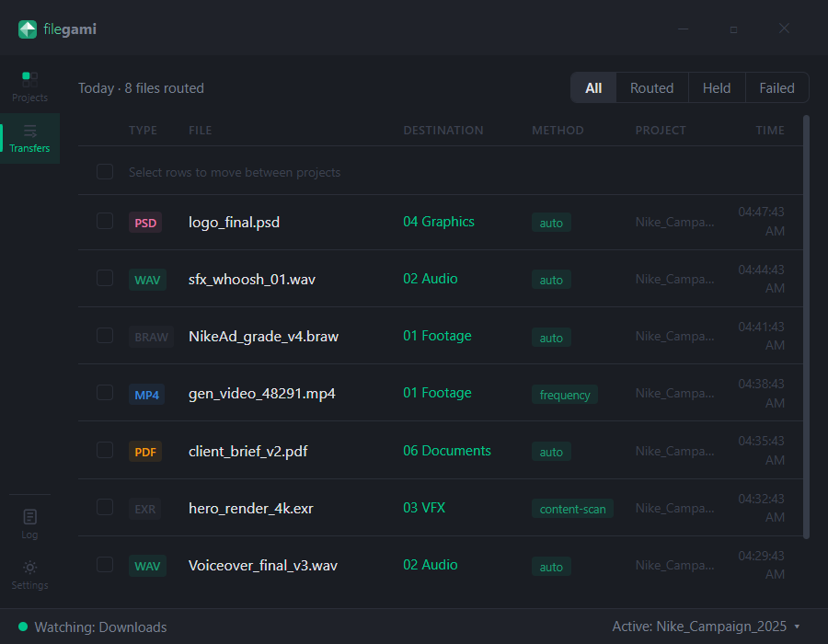Check the client_brief_v2.pdf row checkbox

(105, 450)
